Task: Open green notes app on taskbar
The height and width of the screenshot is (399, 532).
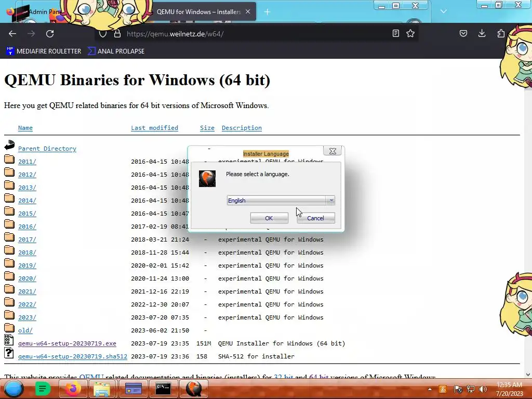Action: tap(43, 389)
